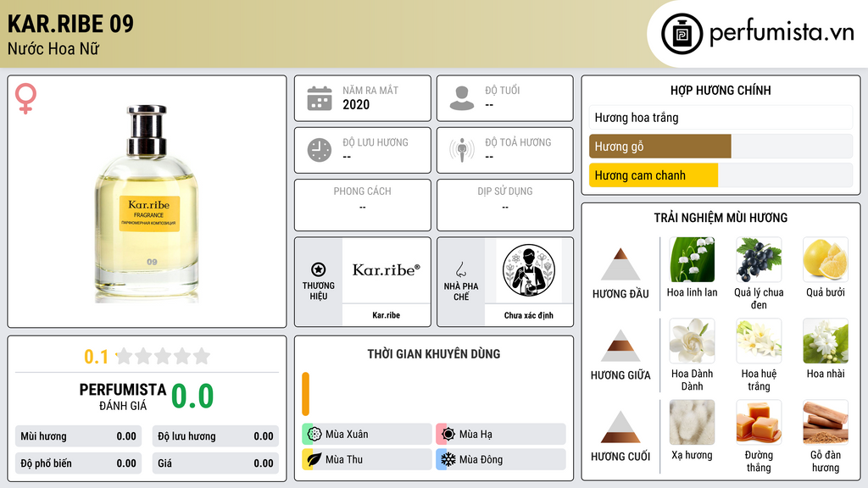868x488 pixels.
Task: Click the Hương giữa pyramid icon
Action: click(620, 346)
